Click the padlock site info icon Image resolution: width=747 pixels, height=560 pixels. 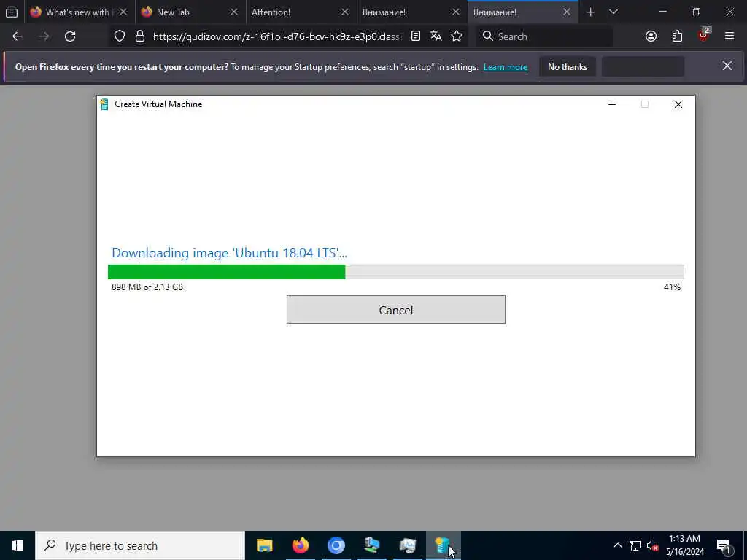[139, 36]
